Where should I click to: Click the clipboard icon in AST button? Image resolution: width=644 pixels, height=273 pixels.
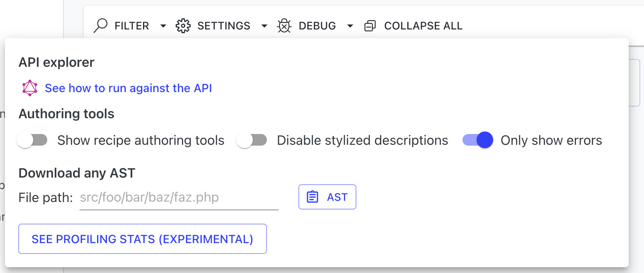(312, 197)
